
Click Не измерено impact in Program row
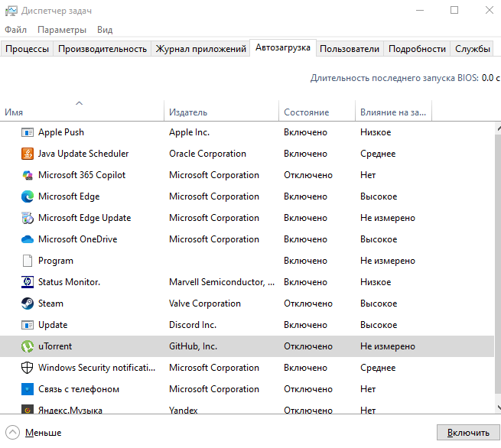388,261
